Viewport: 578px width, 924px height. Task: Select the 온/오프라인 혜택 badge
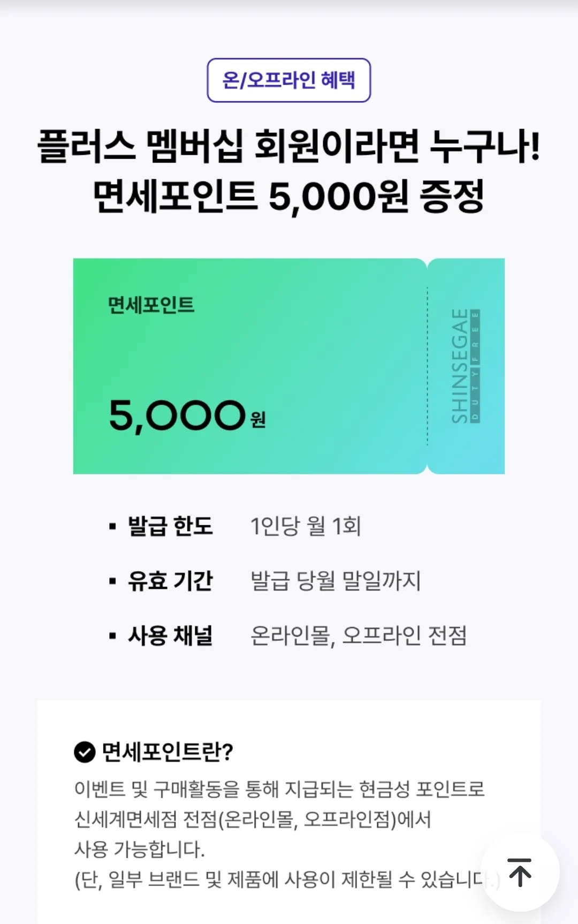click(x=289, y=80)
